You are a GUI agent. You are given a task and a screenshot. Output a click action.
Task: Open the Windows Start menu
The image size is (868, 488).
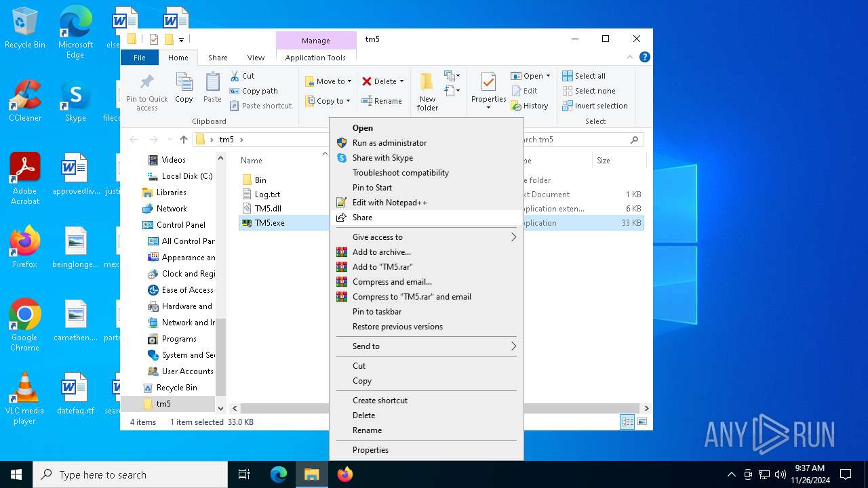click(16, 474)
